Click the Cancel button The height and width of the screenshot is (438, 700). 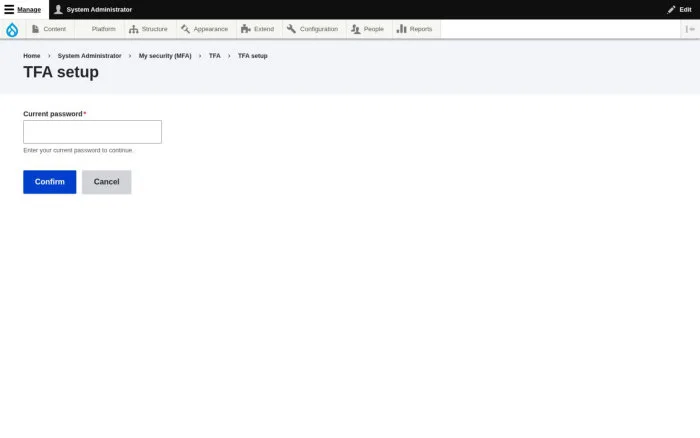click(107, 182)
